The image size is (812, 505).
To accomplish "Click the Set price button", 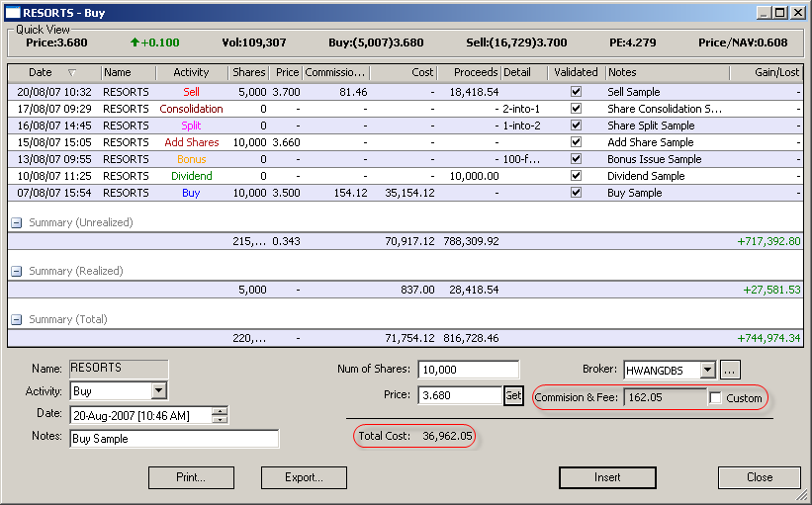I will (x=513, y=396).
